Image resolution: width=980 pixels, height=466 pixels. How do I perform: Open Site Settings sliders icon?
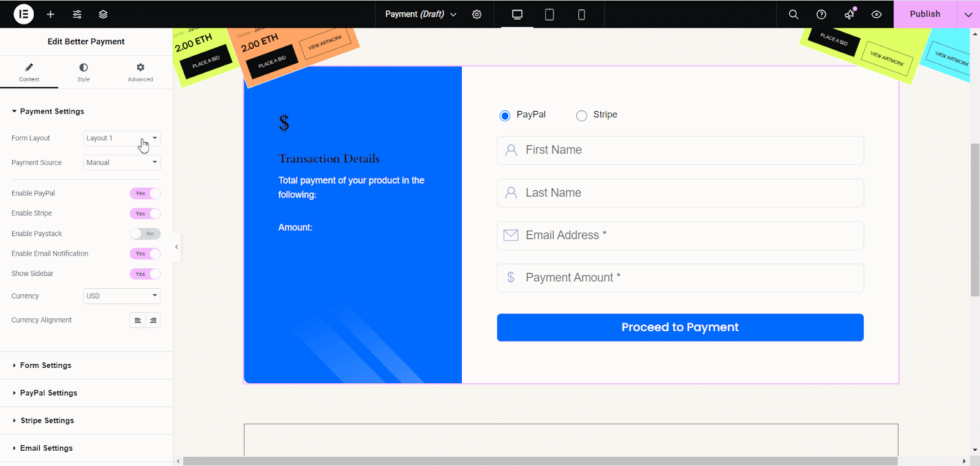(x=77, y=14)
